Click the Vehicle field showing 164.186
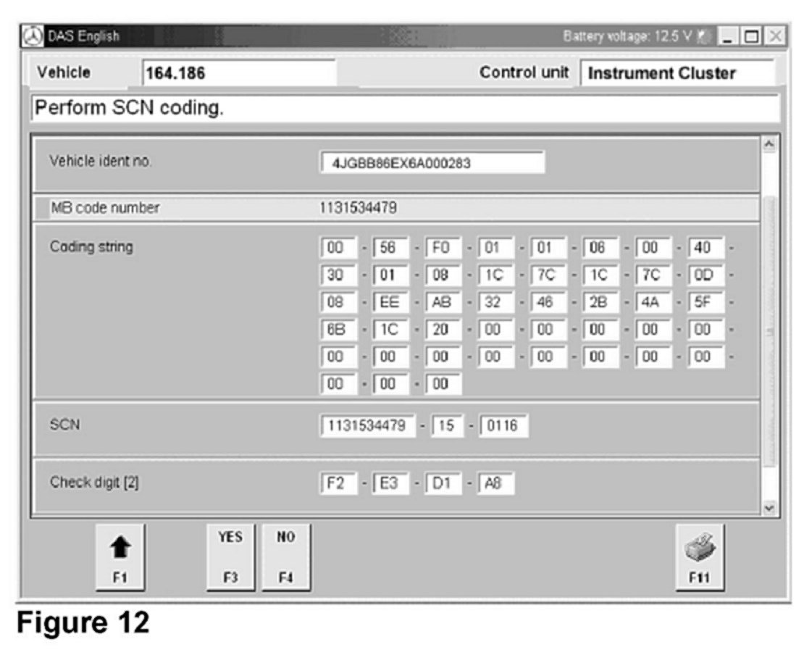The image size is (812, 655). 239,73
